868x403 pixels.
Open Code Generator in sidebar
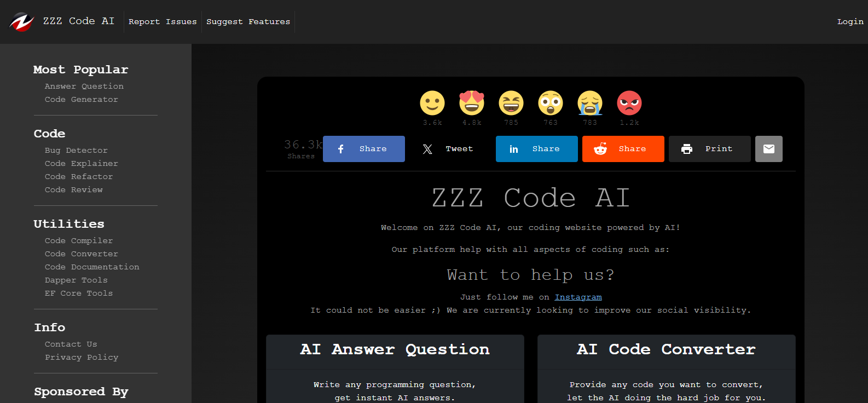[x=82, y=100]
